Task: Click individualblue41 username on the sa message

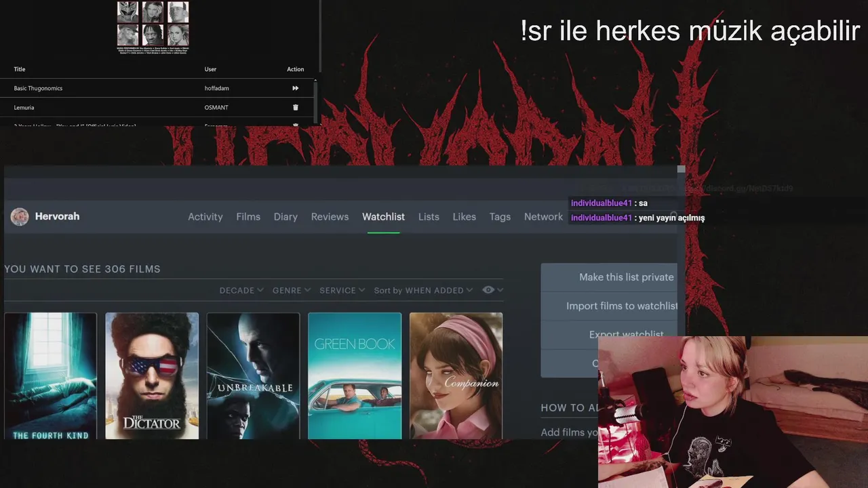Action: pyautogui.click(x=601, y=203)
